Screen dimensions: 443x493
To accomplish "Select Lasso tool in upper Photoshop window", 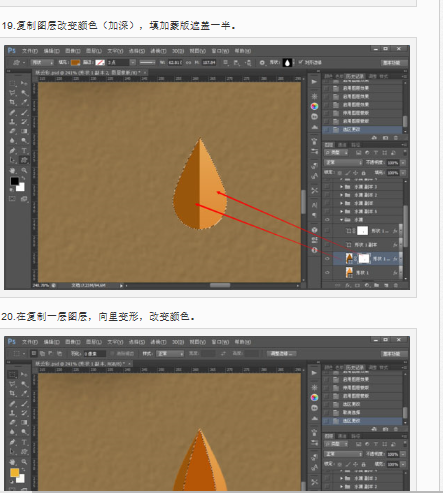I will tap(13, 93).
